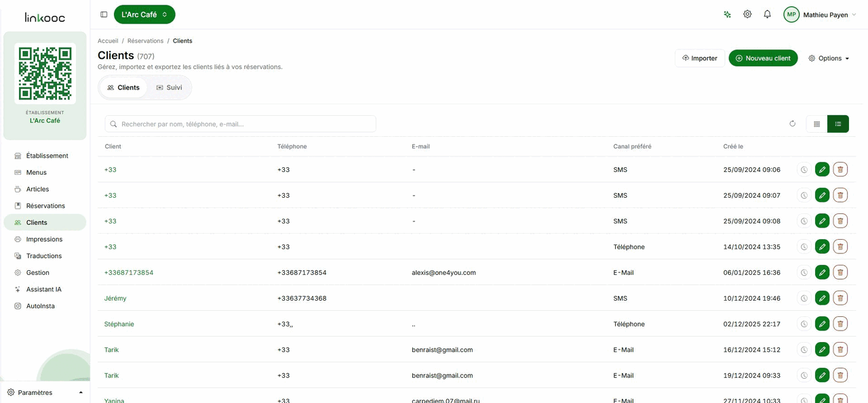868x403 pixels.
Task: Click email alexis@one4you.com
Action: click(x=443, y=273)
